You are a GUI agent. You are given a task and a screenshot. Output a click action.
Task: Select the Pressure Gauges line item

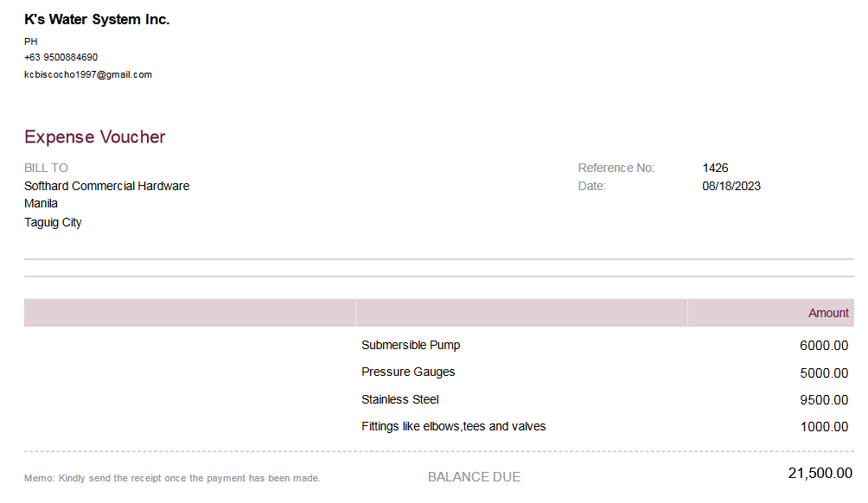point(408,372)
